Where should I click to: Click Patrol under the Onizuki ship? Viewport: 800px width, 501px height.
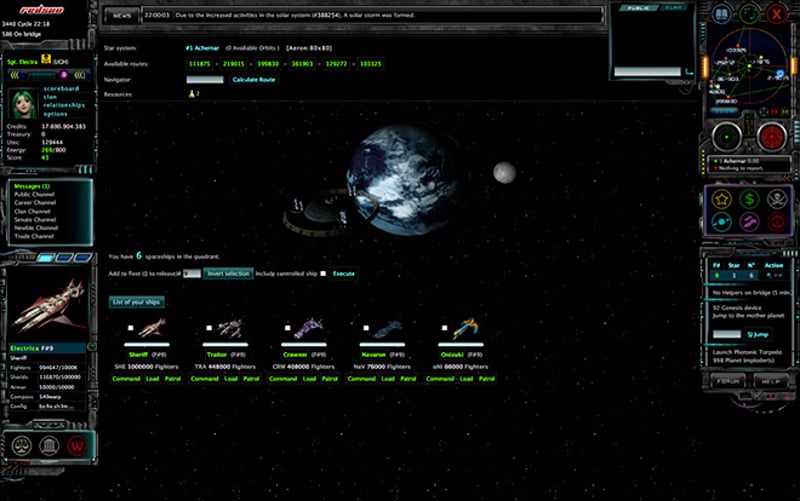(x=487, y=379)
